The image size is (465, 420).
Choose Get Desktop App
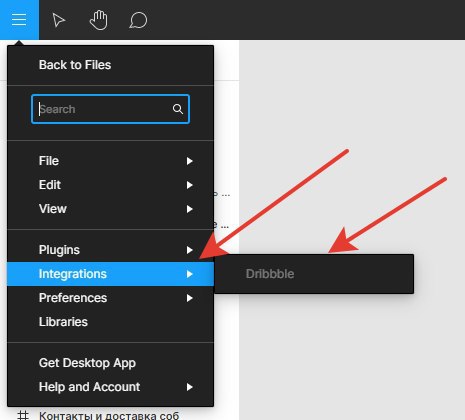click(x=110, y=363)
